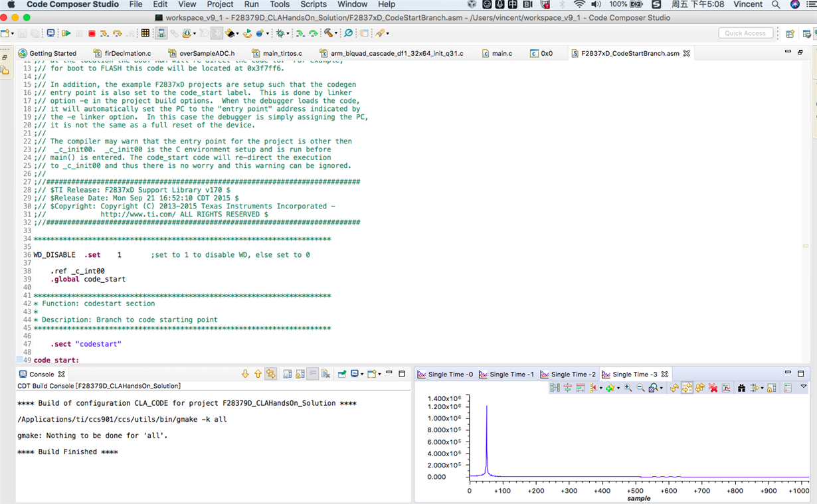Open the memory/grid view icon
This screenshot has width=817, height=504.
pos(145,33)
